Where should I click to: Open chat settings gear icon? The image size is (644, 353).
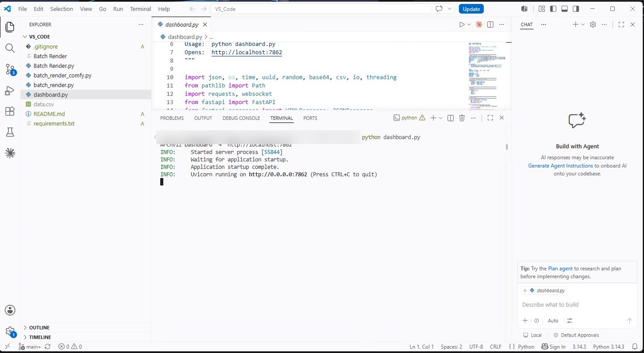[593, 25]
